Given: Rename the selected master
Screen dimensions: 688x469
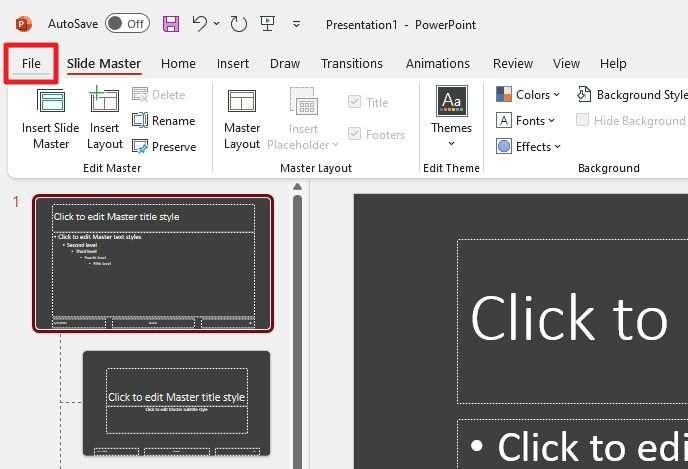Looking at the screenshot, I should tap(163, 121).
